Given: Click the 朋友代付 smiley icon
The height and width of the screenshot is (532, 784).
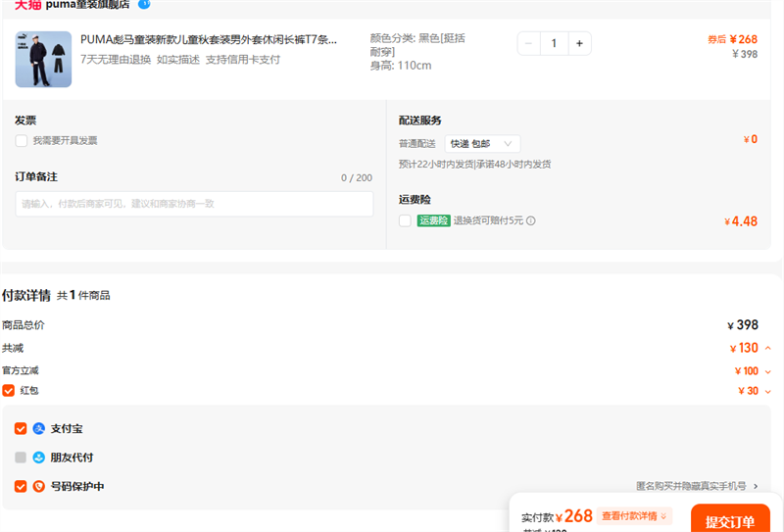Looking at the screenshot, I should (x=39, y=458).
